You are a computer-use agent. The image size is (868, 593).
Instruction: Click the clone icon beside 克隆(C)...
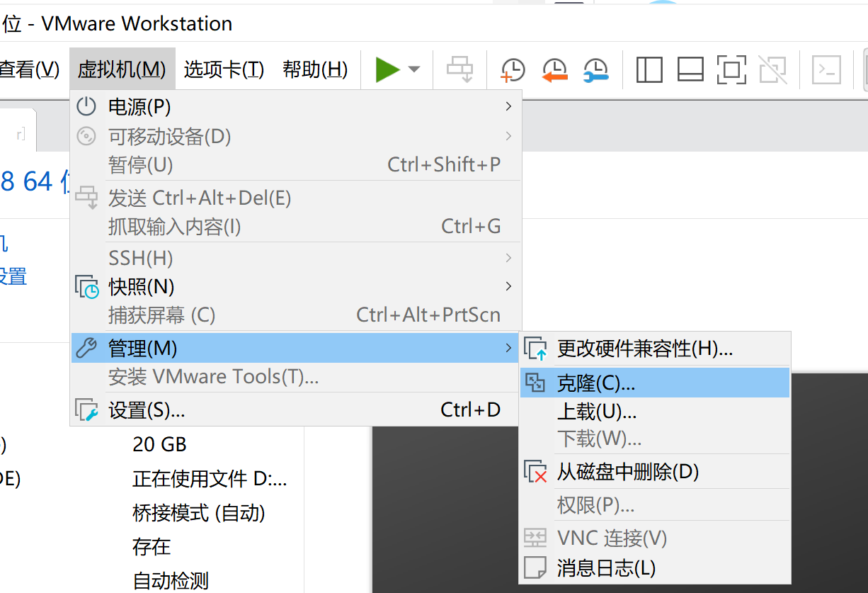point(535,383)
